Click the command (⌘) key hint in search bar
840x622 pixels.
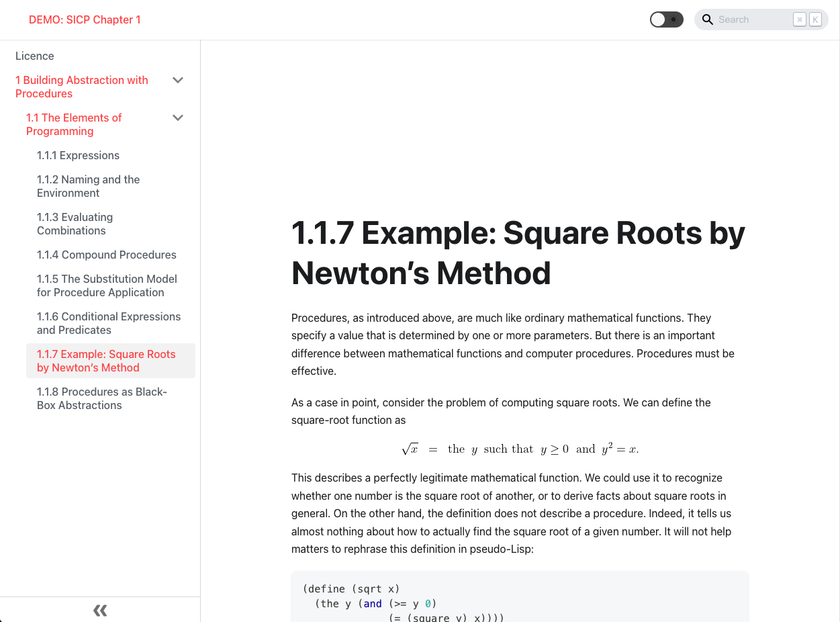pos(799,19)
